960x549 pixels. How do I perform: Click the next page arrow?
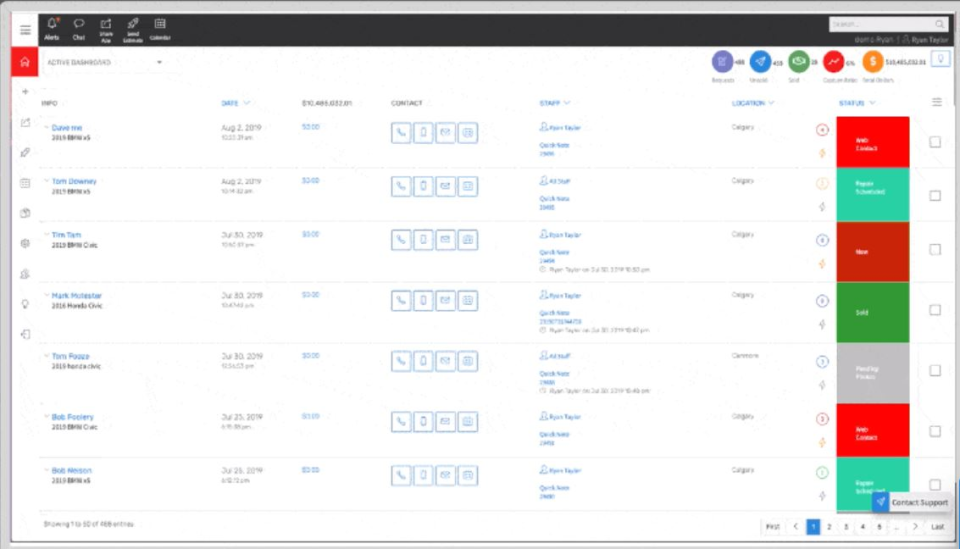point(915,526)
